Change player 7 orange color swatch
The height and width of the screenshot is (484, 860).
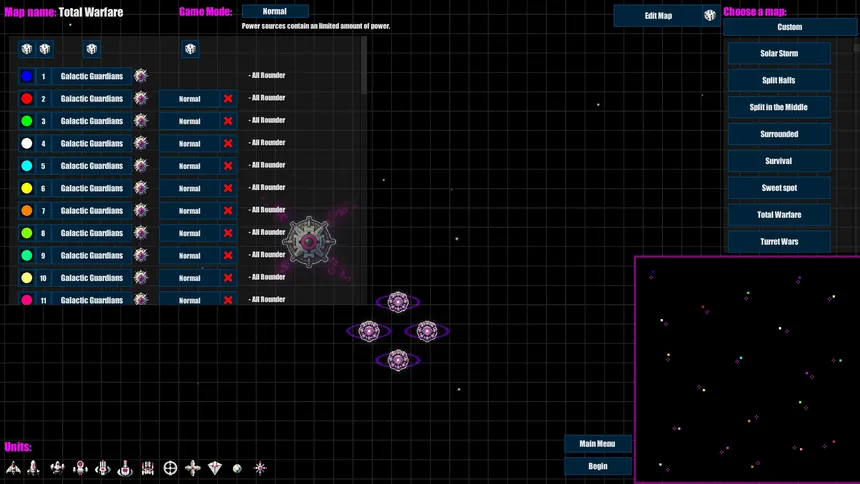tap(26, 211)
